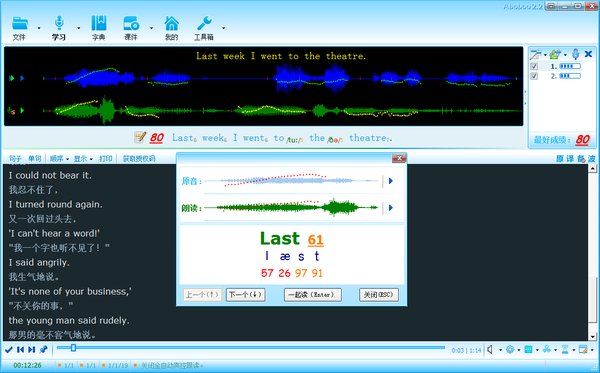
Task: Open the 课件 (Courseware) icon
Action: pos(131,23)
